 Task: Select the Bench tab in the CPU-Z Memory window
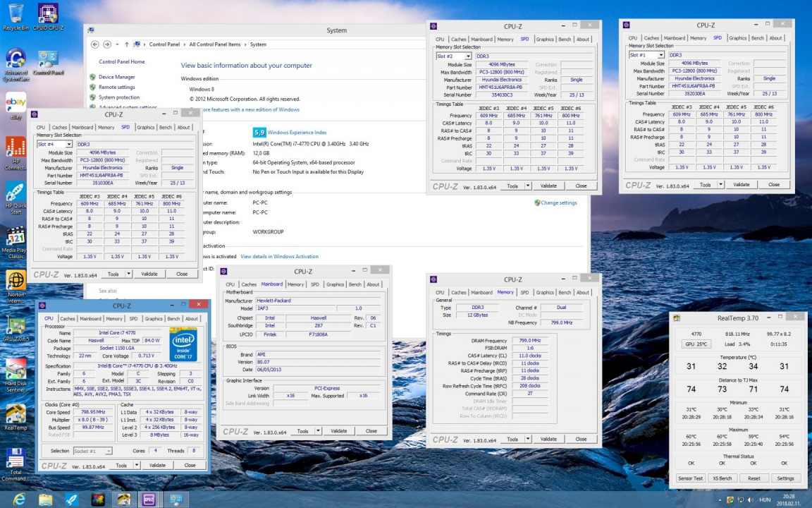pos(565,292)
